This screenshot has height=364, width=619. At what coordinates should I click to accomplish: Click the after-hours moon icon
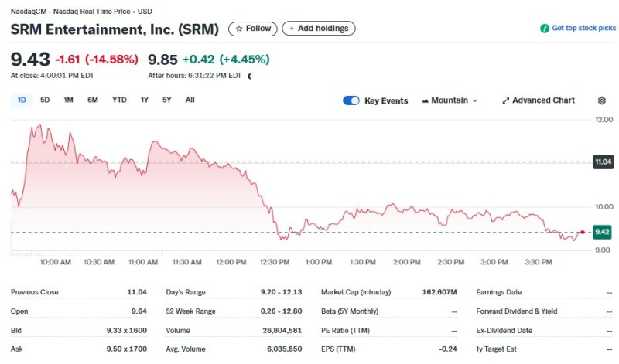(250, 76)
